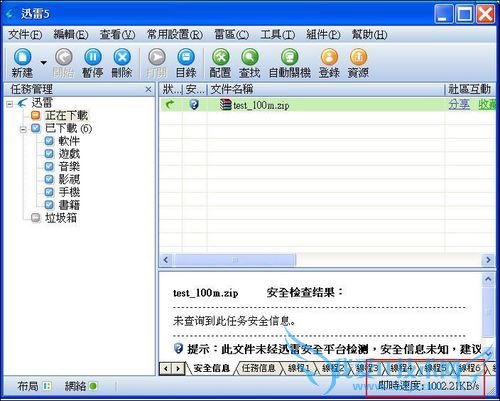
Task: Click the 安... security column header
Action: tap(195, 89)
